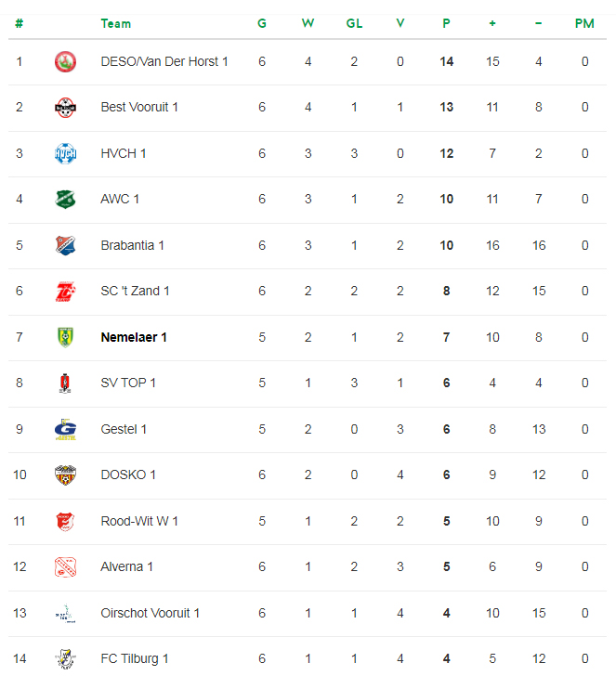The height and width of the screenshot is (689, 616).
Task: Click the P points column header
Action: [446, 24]
